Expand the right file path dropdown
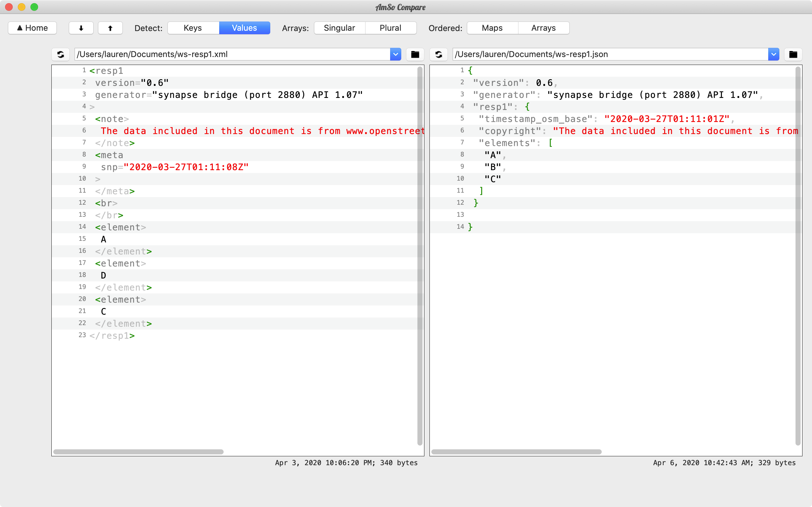 coord(773,54)
